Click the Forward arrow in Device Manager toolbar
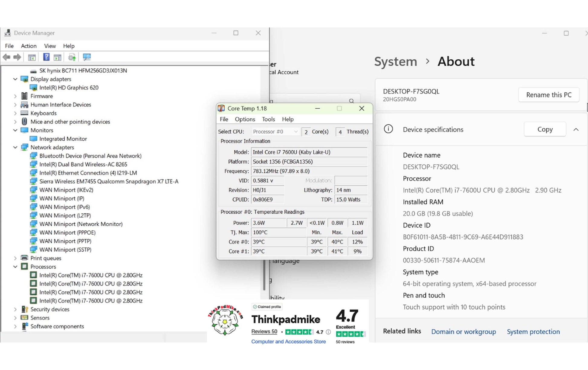This screenshot has height=370, width=588. tap(17, 57)
